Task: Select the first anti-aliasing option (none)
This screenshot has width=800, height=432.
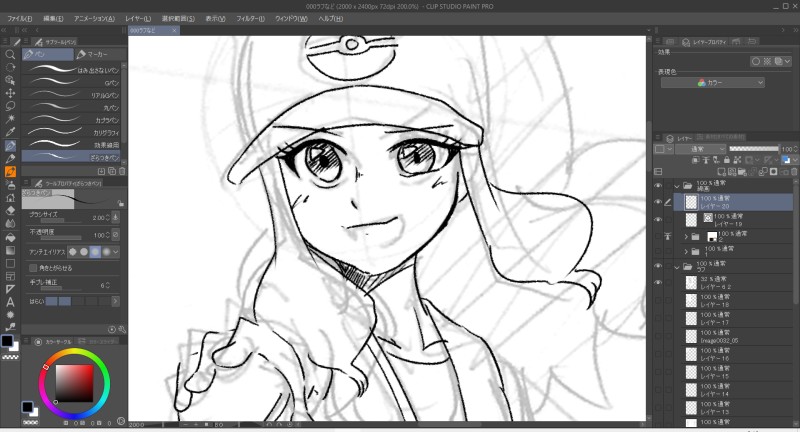Action: click(x=72, y=251)
